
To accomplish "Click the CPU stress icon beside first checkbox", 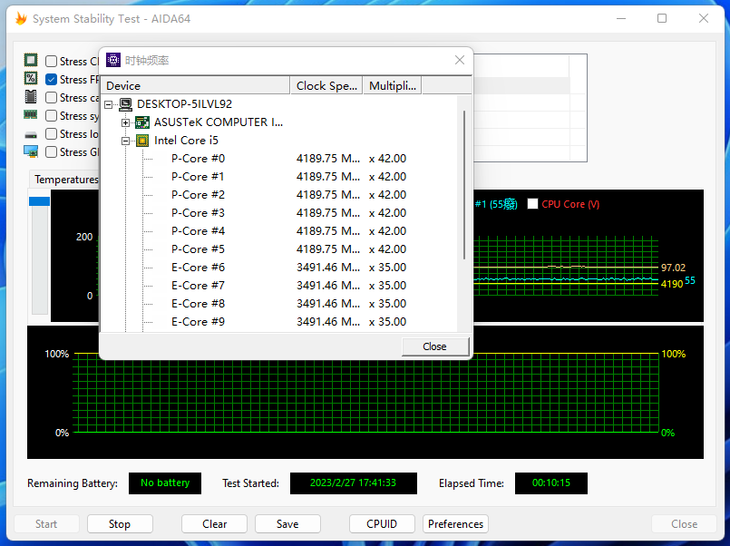I will click(x=31, y=60).
